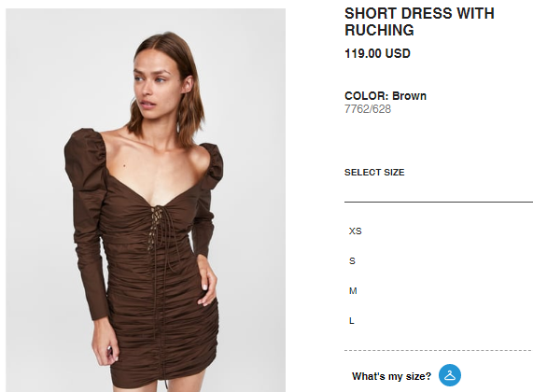The height and width of the screenshot is (392, 533).
Task: Click the model's face in the photo
Action: [155, 87]
